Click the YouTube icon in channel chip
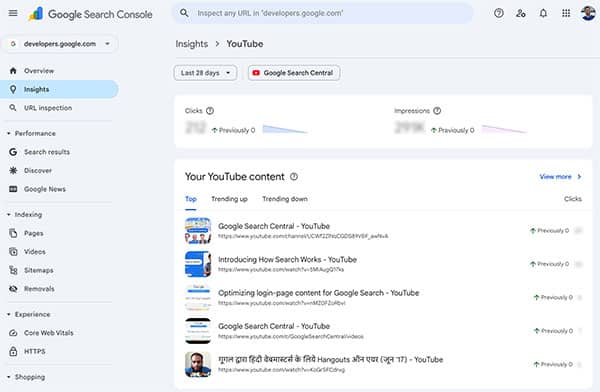Image resolution: width=600 pixels, height=392 pixels. [256, 73]
